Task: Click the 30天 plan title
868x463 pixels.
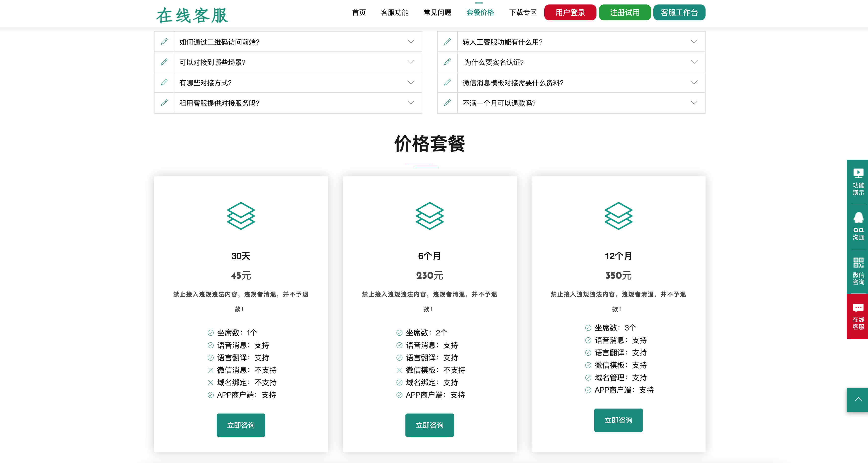Action: [241, 256]
